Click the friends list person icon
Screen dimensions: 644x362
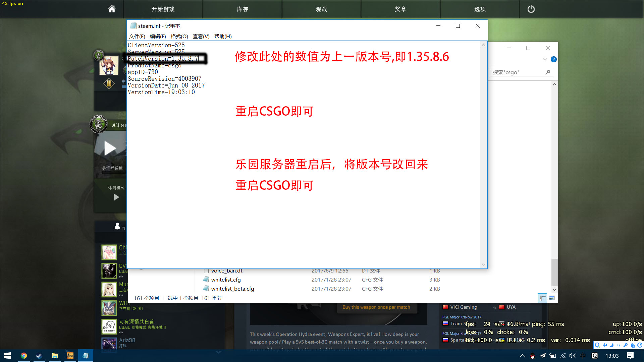pyautogui.click(x=117, y=226)
